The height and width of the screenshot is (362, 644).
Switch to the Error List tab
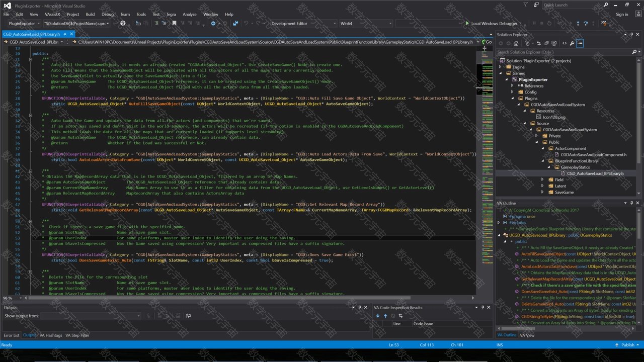point(12,335)
